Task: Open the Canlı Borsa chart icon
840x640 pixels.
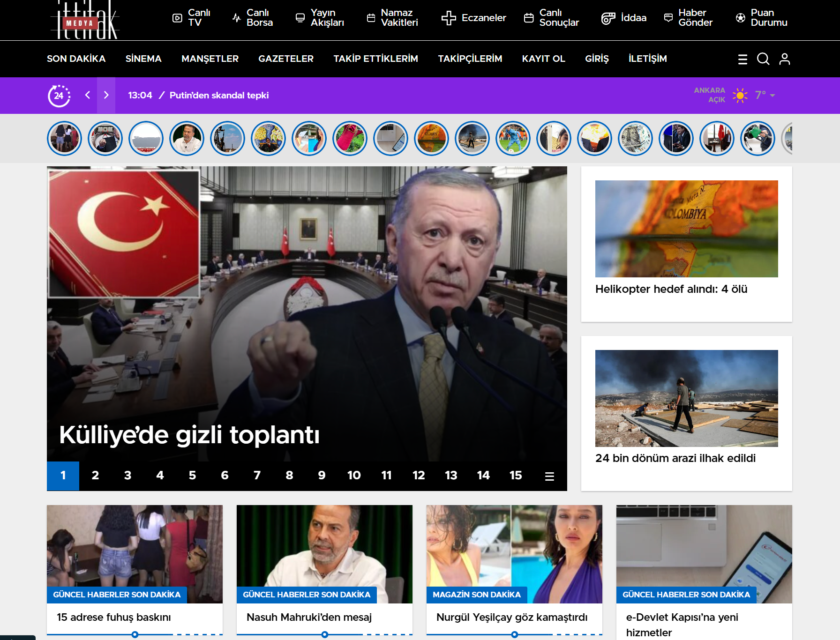Action: [x=236, y=18]
